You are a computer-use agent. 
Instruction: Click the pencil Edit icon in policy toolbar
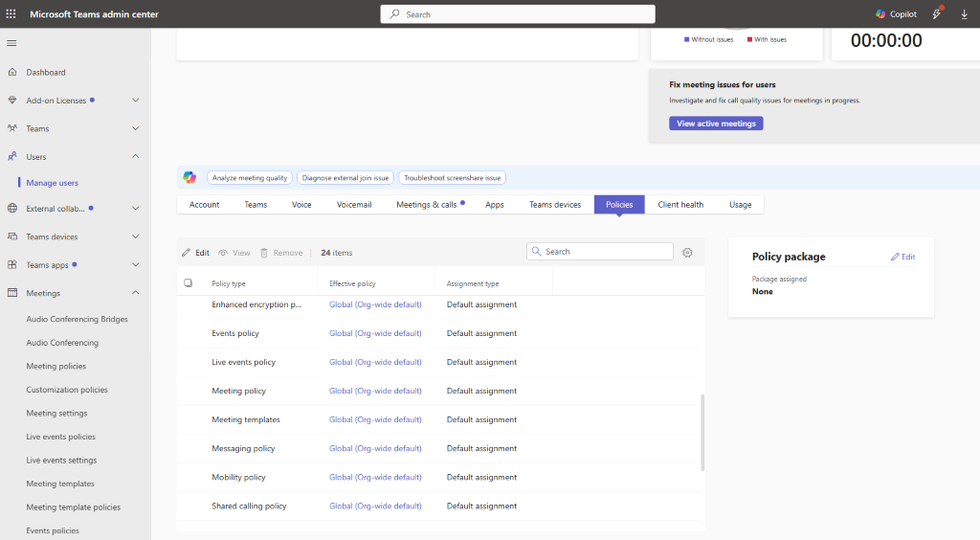(187, 253)
